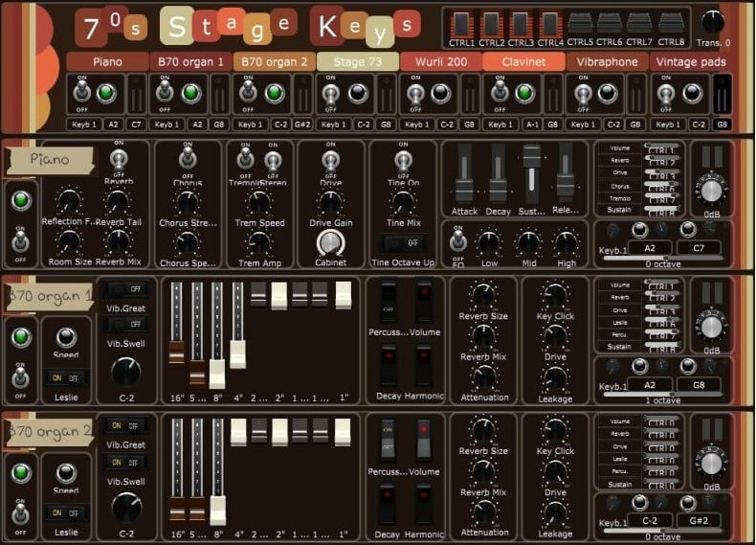Click the CTRL8 pedal icon
756x545 pixels.
[671, 23]
